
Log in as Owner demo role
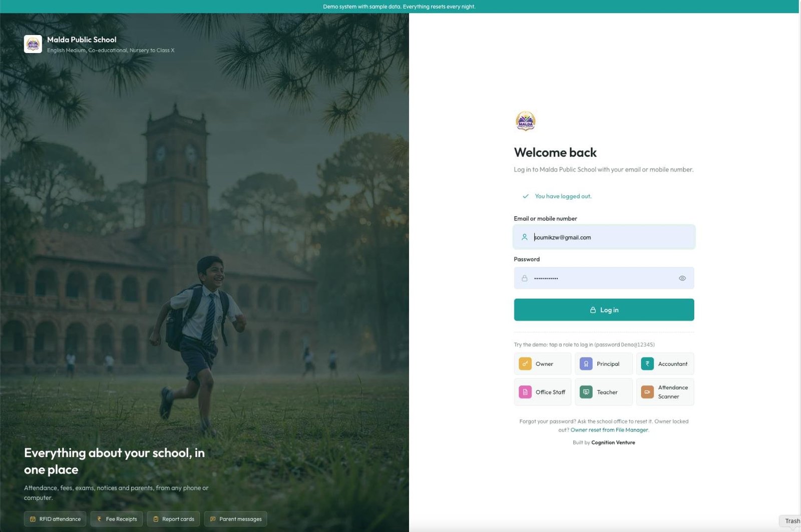(x=542, y=364)
